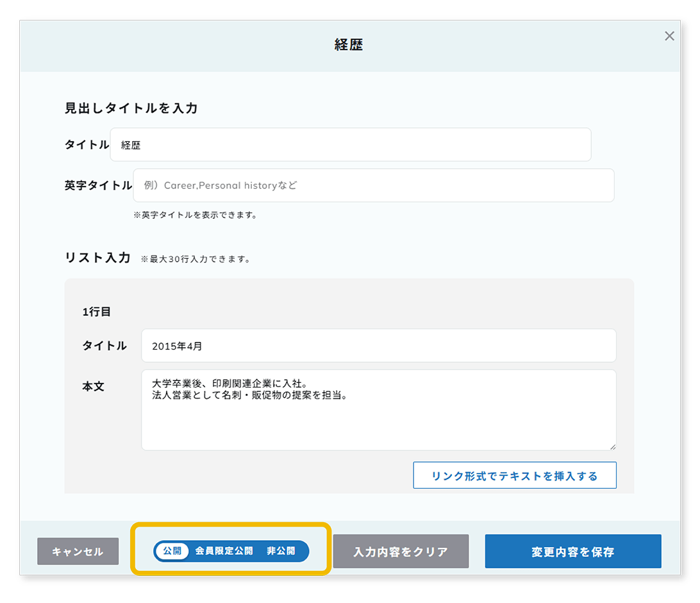Click the outlined link-insert button
The width and height of the screenshot is (700, 603).
coord(515,475)
